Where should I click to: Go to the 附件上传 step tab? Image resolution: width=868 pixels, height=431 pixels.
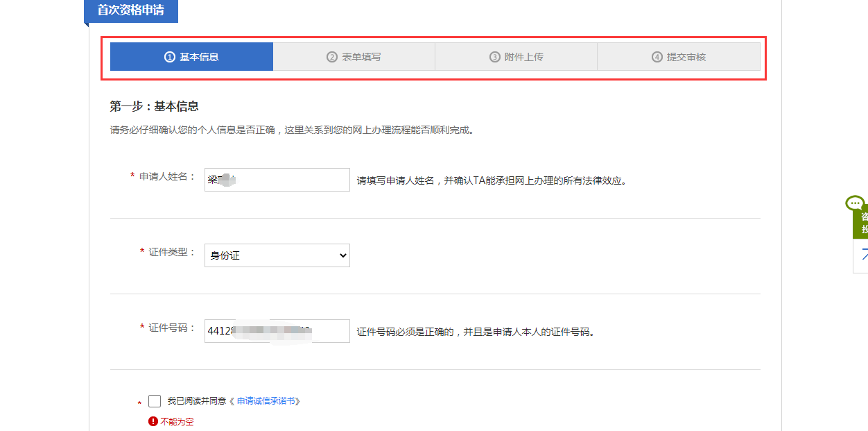click(x=517, y=57)
